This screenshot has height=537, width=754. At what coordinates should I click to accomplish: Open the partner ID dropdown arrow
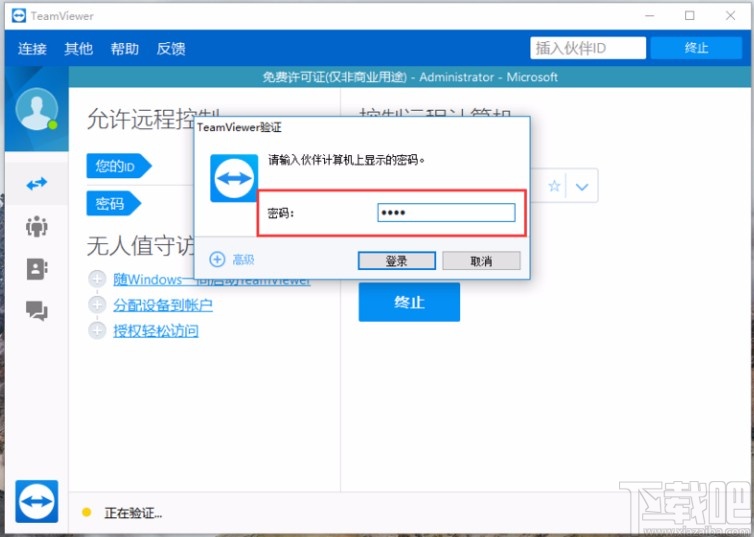[x=582, y=186]
